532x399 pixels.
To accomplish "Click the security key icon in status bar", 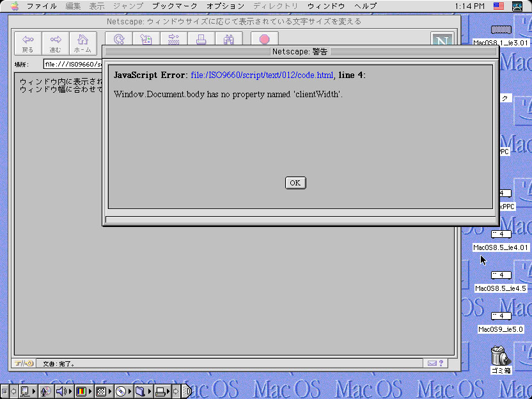I will [24, 363].
